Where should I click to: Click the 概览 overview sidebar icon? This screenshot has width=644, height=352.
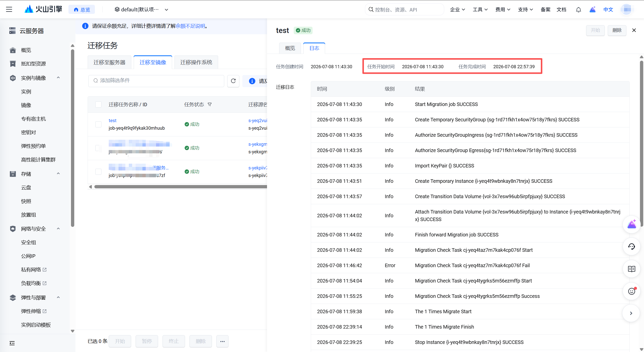(x=13, y=50)
